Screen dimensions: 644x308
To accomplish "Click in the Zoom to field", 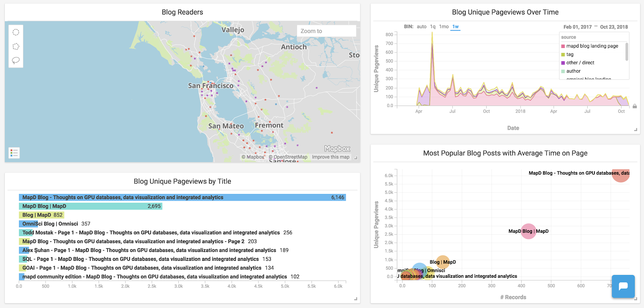I will [326, 31].
